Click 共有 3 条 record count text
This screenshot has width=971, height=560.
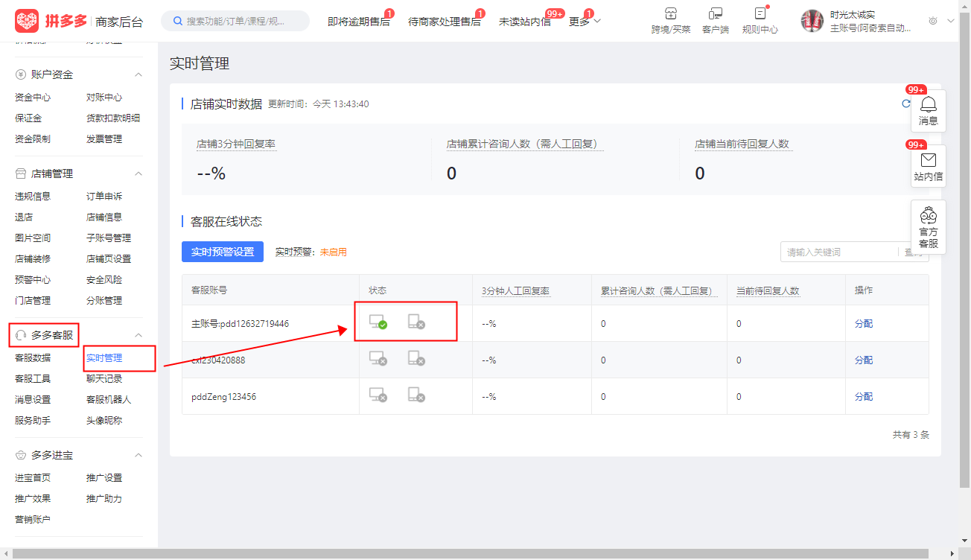[x=911, y=435]
